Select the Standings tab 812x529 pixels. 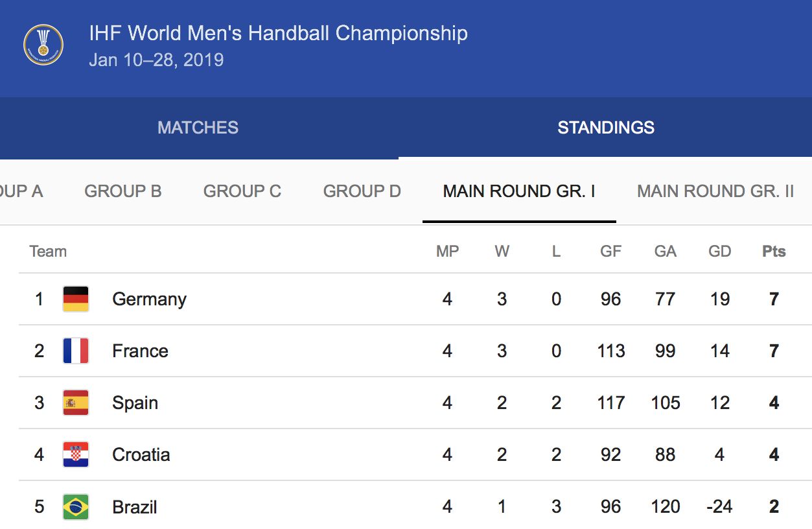(605, 128)
